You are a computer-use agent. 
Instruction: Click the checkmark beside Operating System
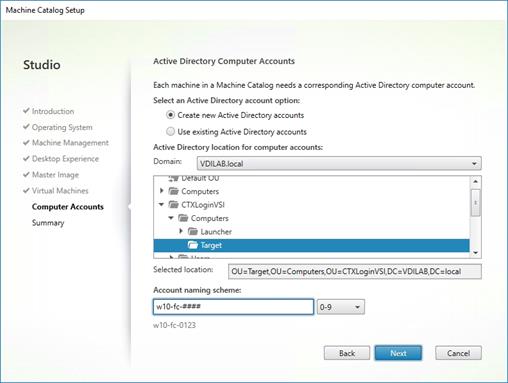[x=26, y=127]
